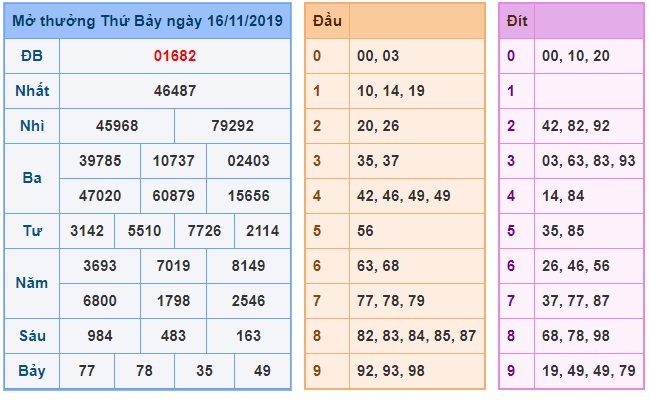650x407 pixels.
Task: Choose Tư prize number 7726
Action: [x=204, y=231]
